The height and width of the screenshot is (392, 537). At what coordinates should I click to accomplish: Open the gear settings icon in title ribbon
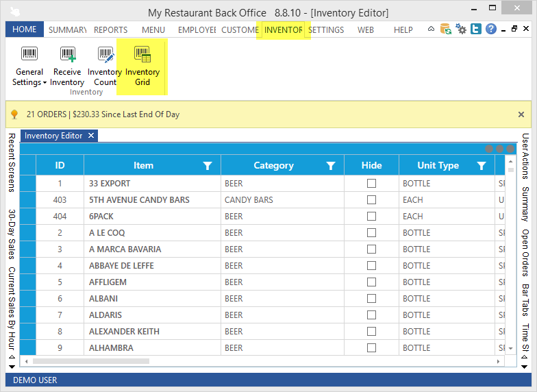461,29
